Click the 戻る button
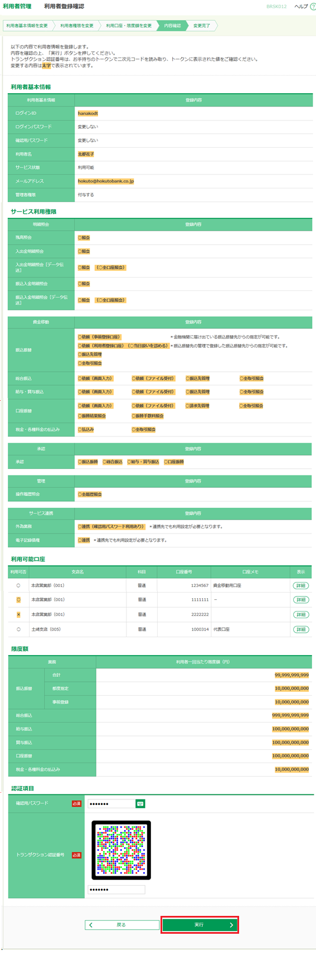316x980 pixels. 122,925
